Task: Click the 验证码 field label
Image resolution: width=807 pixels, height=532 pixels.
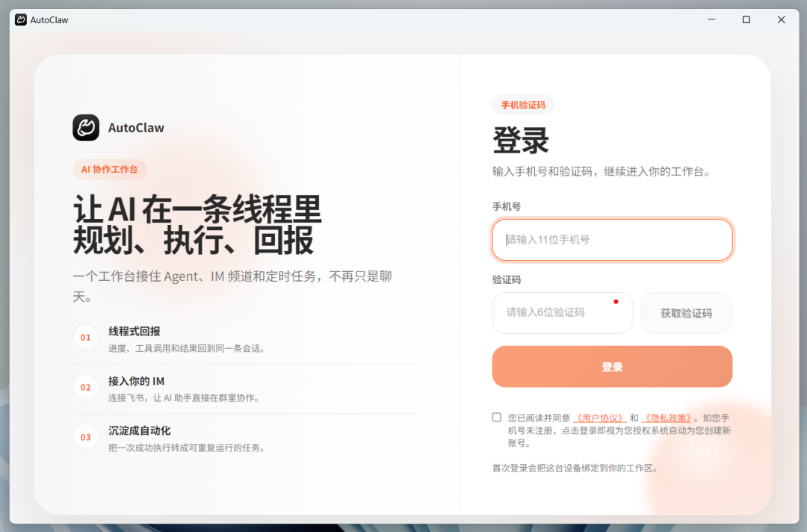Action: coord(507,279)
